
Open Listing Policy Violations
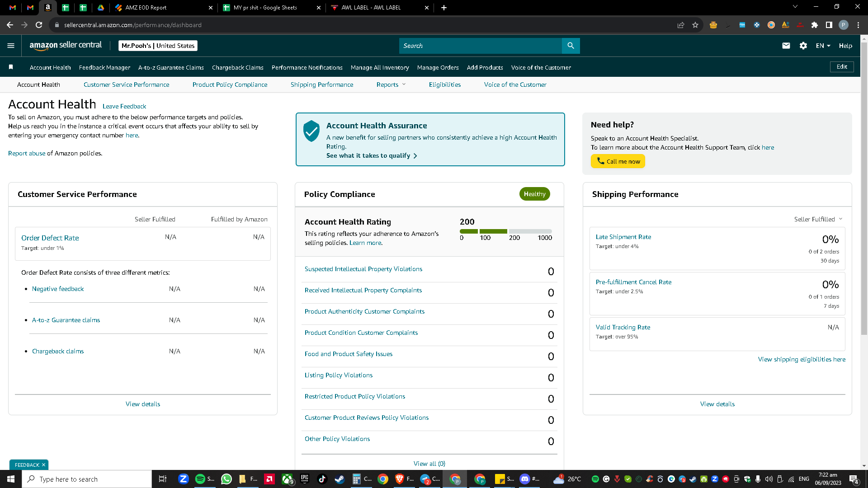click(x=339, y=375)
